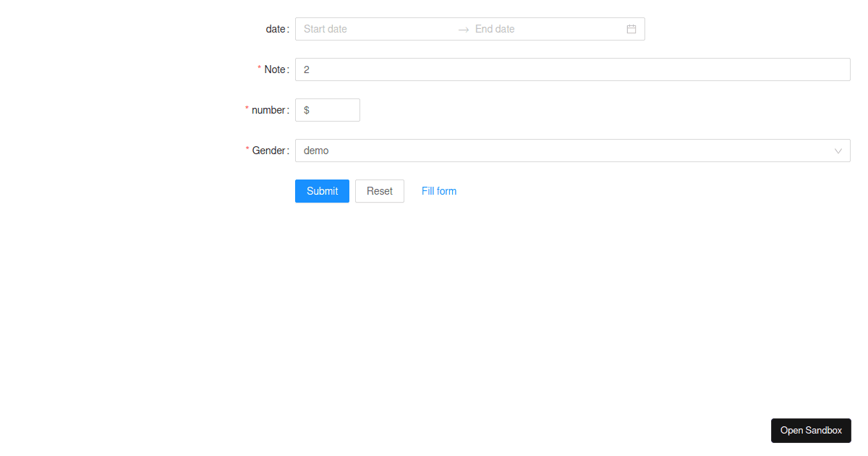Click the Fill form link

pyautogui.click(x=438, y=190)
